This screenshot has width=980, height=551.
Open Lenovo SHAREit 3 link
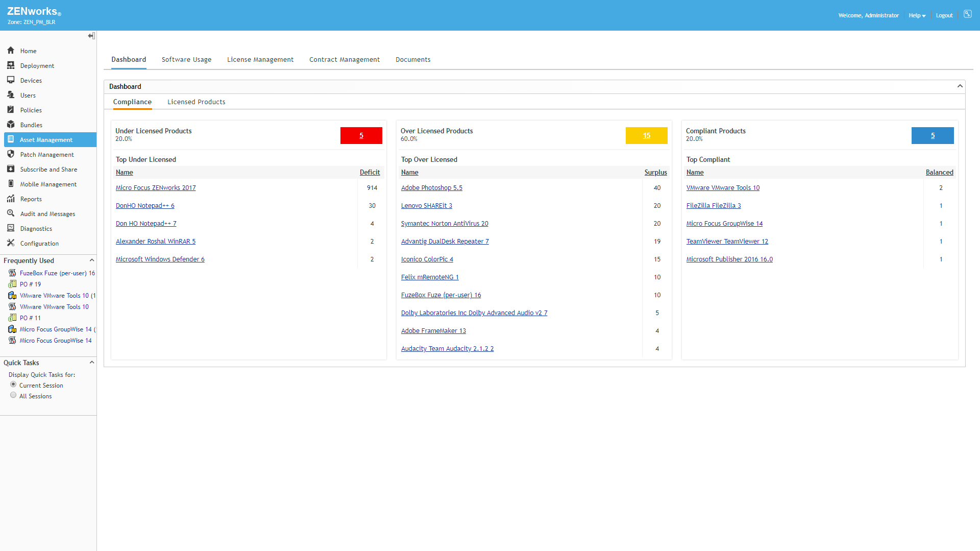coord(426,206)
